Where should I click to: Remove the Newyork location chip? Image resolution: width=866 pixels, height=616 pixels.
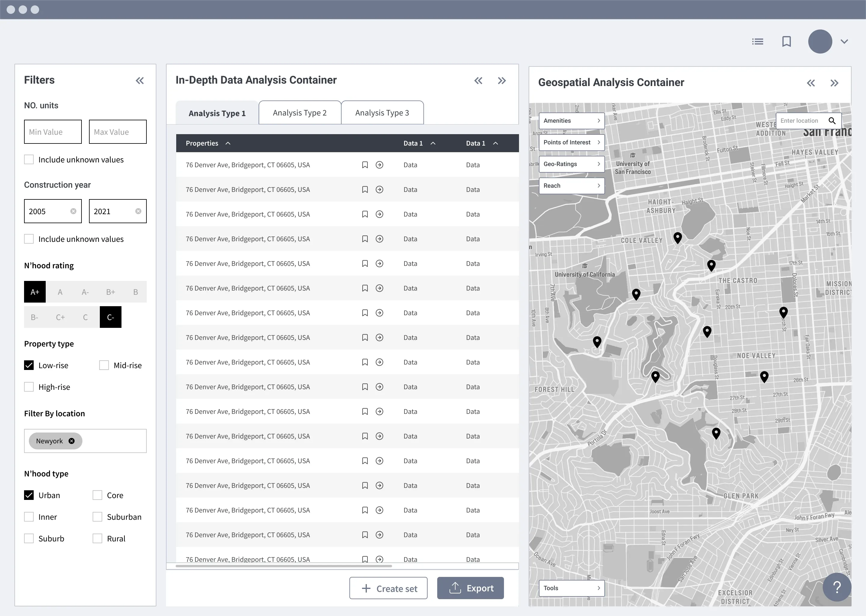[71, 441]
